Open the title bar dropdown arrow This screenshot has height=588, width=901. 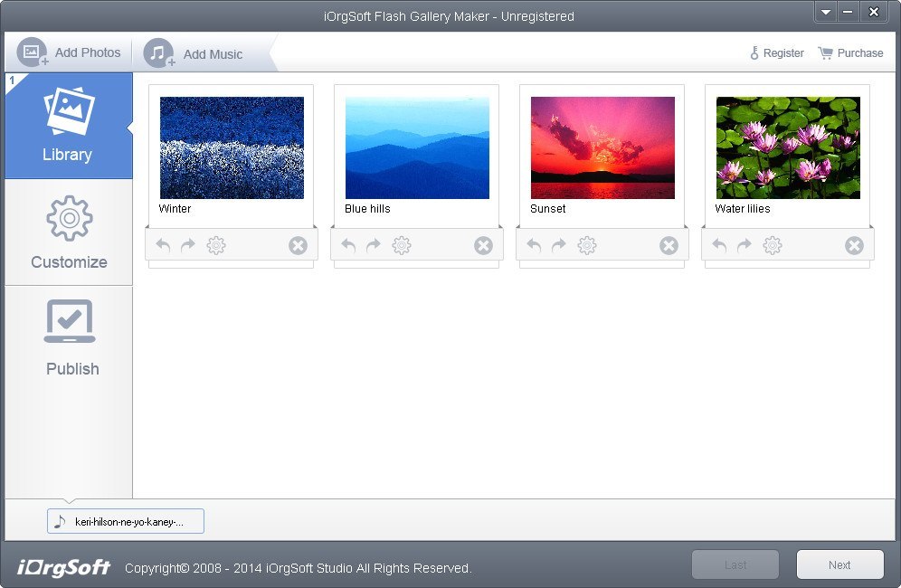pyautogui.click(x=826, y=12)
